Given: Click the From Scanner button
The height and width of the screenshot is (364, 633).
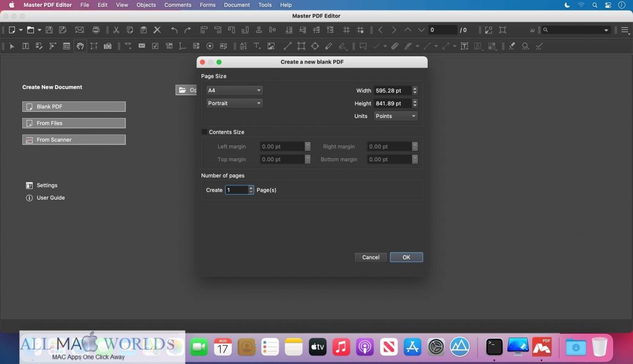Looking at the screenshot, I should coord(74,140).
